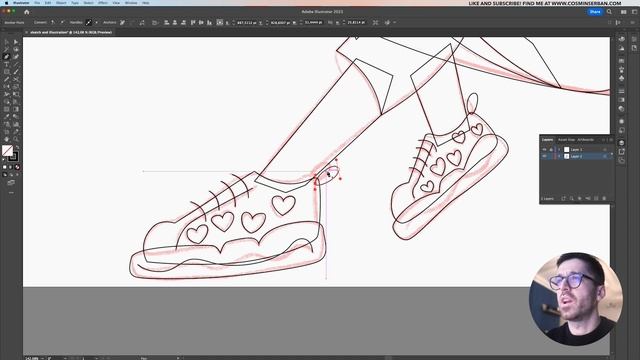Image resolution: width=640 pixels, height=360 pixels.
Task: Click the Home icon
Action: click(27, 12)
